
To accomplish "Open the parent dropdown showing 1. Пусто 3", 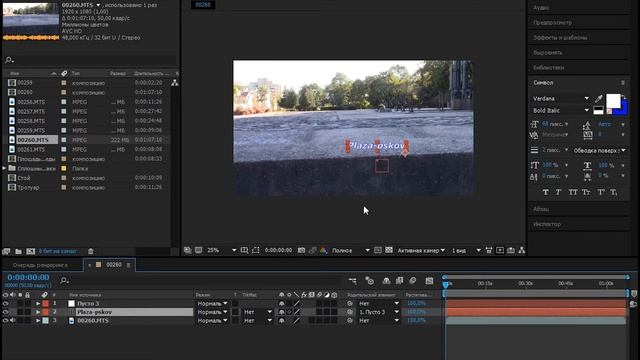I will coord(378,312).
